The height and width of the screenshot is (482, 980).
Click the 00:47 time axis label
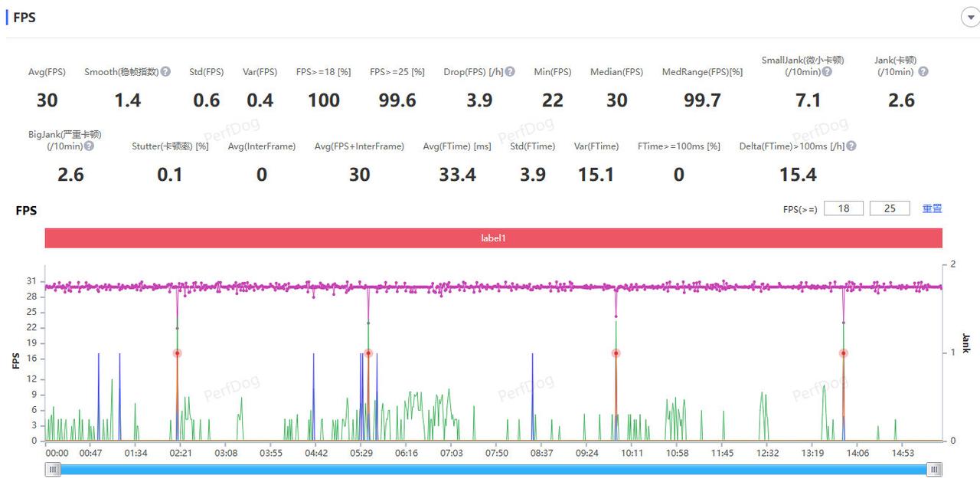click(x=90, y=453)
